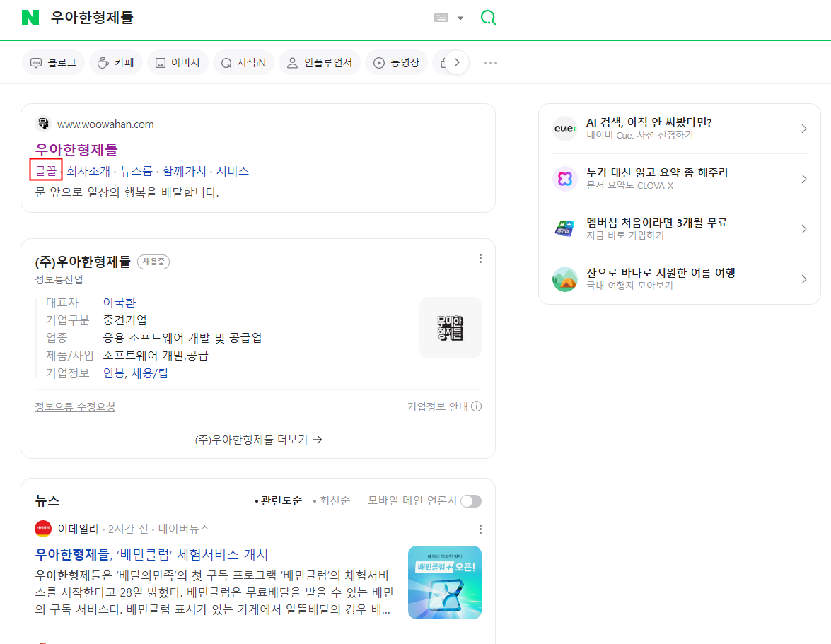Expand the keyboard input dropdown arrow
The image size is (831, 644).
click(460, 18)
